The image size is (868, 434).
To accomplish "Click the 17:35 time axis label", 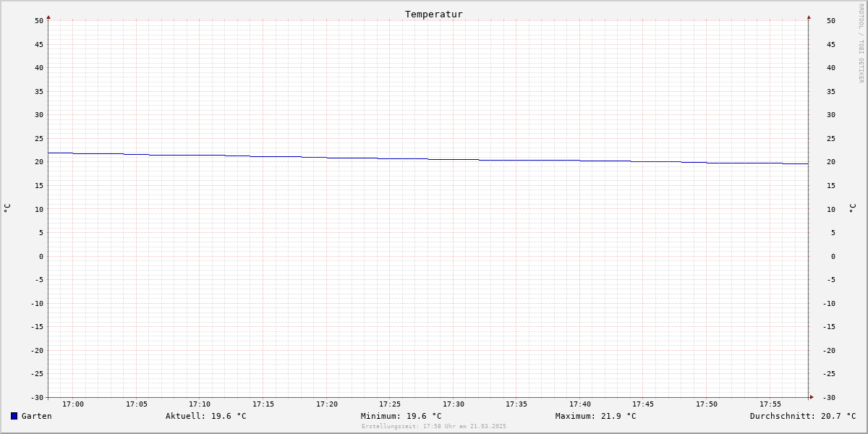I will tap(516, 404).
